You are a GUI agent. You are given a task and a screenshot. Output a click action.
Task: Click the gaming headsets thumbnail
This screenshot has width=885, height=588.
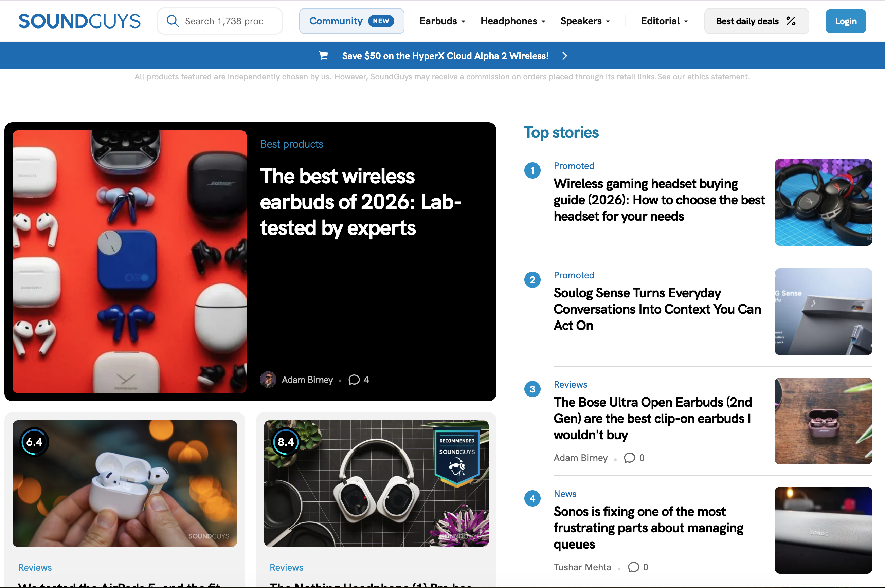point(823,202)
